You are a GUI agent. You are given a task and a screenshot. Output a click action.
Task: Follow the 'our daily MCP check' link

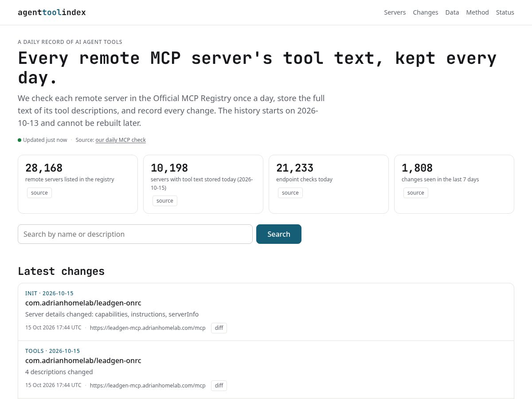click(x=121, y=140)
